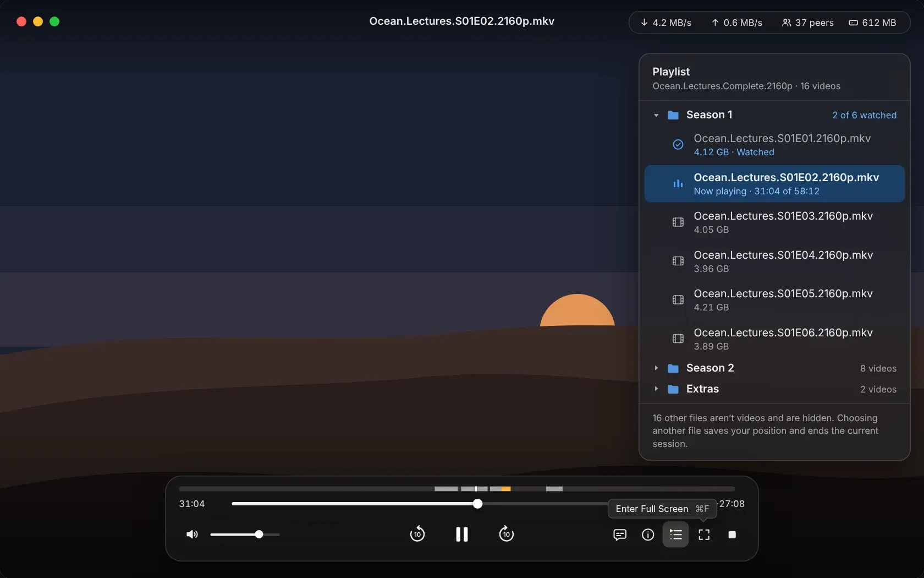This screenshot has height=578, width=924.
Task: Mute audio with the speaker icon
Action: 192,535
